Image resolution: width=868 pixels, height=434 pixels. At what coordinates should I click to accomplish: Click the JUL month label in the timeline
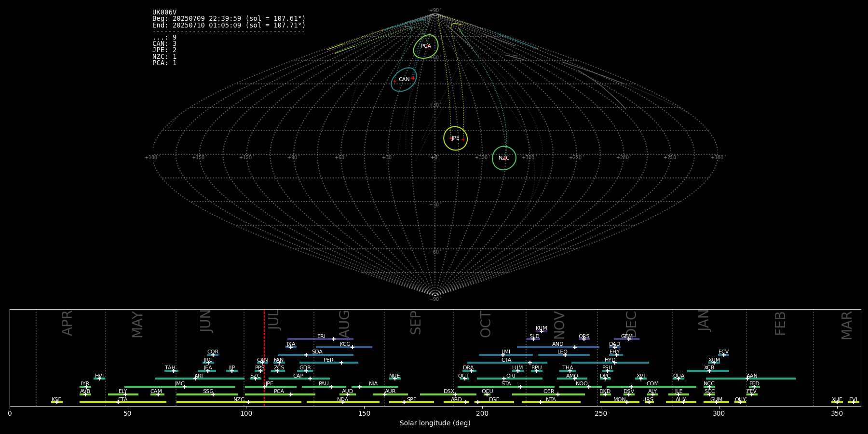(273, 320)
